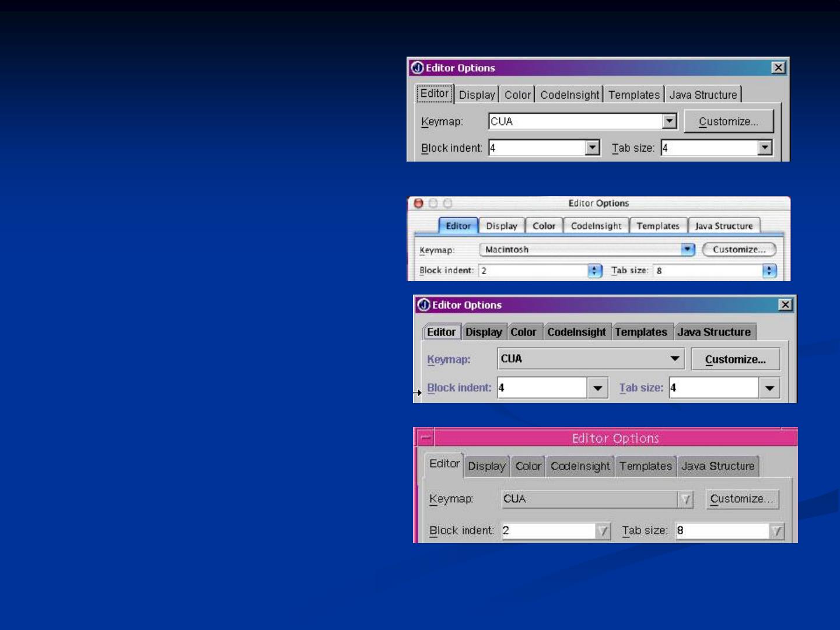Switch to the Display tab in the Windows-style dialog
The width and height of the screenshot is (840, 630).
point(477,95)
